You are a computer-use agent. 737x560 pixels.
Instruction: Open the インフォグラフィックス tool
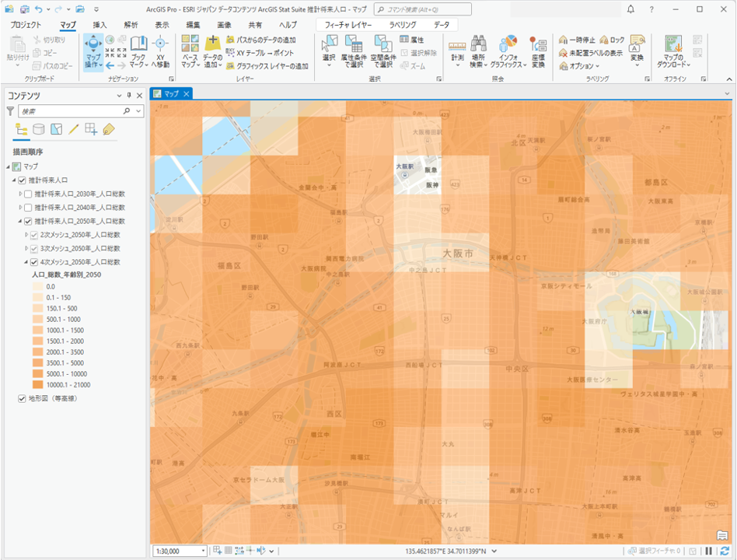(508, 45)
